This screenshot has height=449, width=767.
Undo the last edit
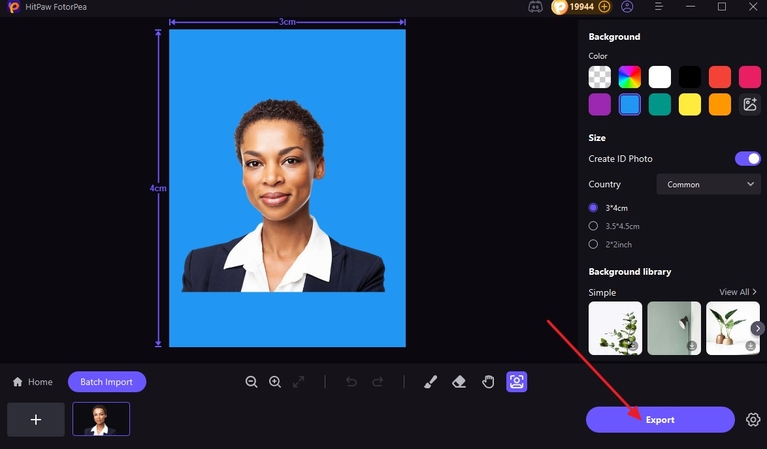pyautogui.click(x=351, y=382)
